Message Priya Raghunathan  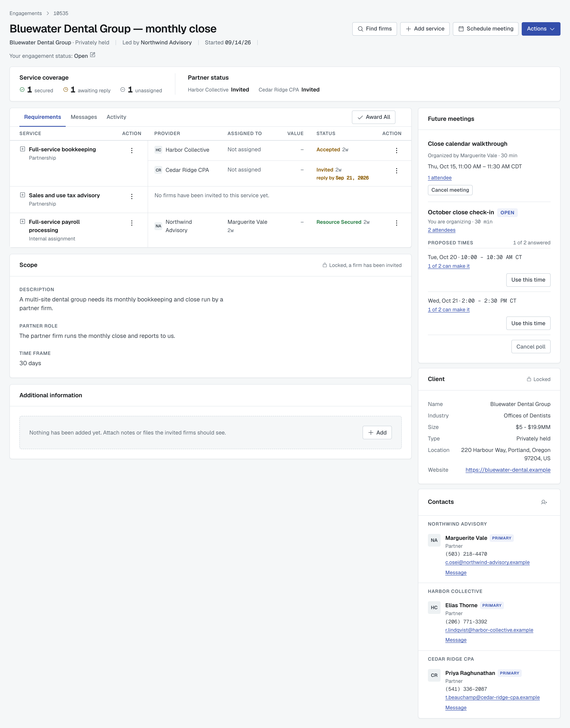click(456, 708)
